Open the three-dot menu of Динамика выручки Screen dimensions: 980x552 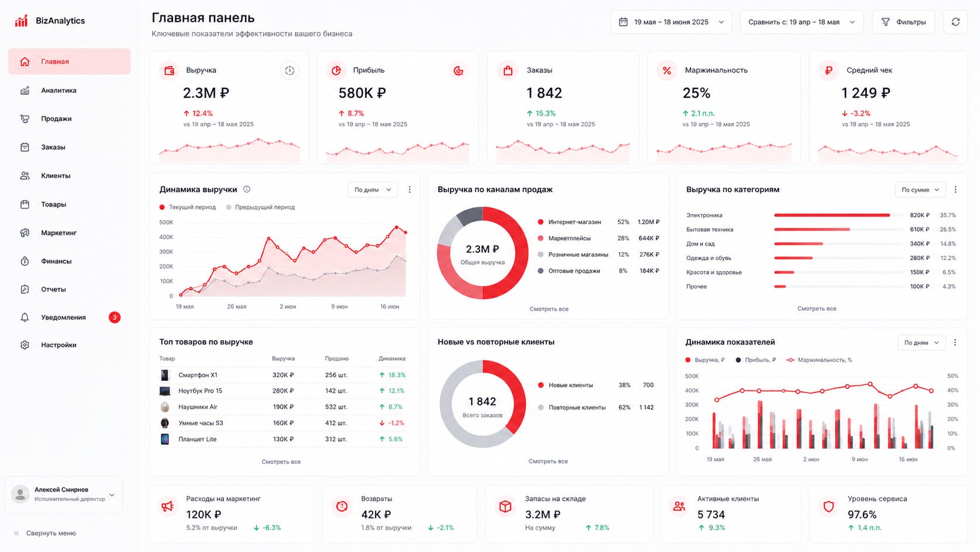(x=410, y=189)
